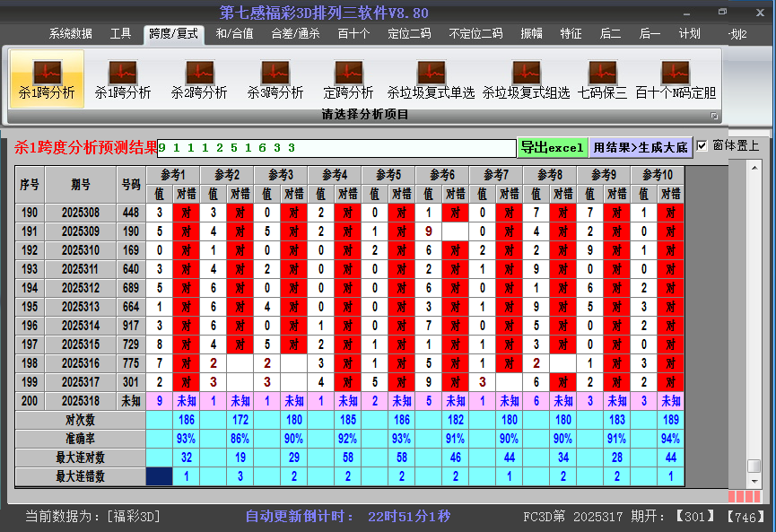This screenshot has height=532, width=776.
Task: Launch the 定跨分析 tool
Action: (x=348, y=79)
